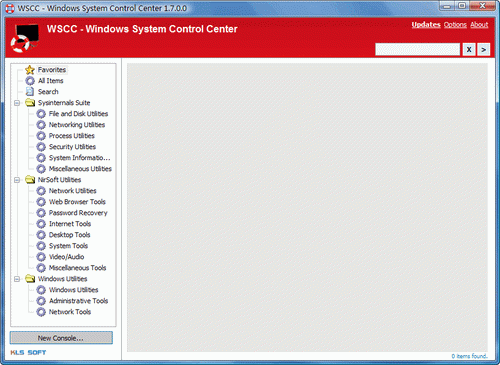Click the Windows Utilities child gear icon
500x365 pixels.
[x=41, y=290]
